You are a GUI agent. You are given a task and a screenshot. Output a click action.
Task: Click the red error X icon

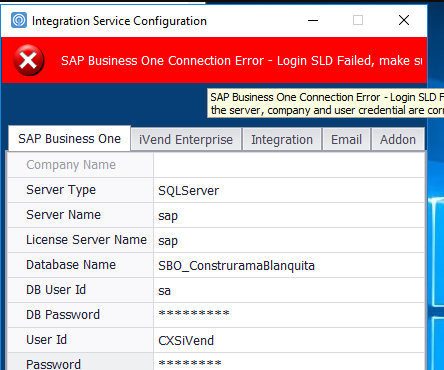click(29, 60)
